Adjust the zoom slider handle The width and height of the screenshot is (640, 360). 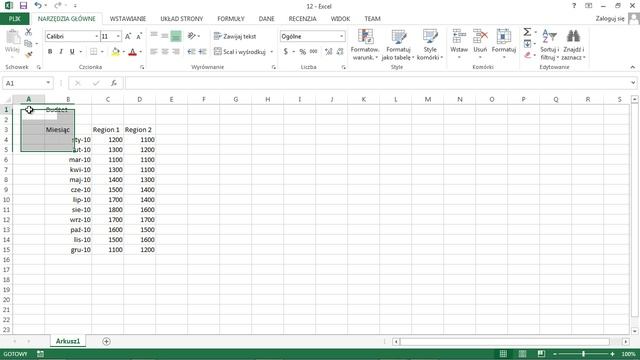click(583, 353)
